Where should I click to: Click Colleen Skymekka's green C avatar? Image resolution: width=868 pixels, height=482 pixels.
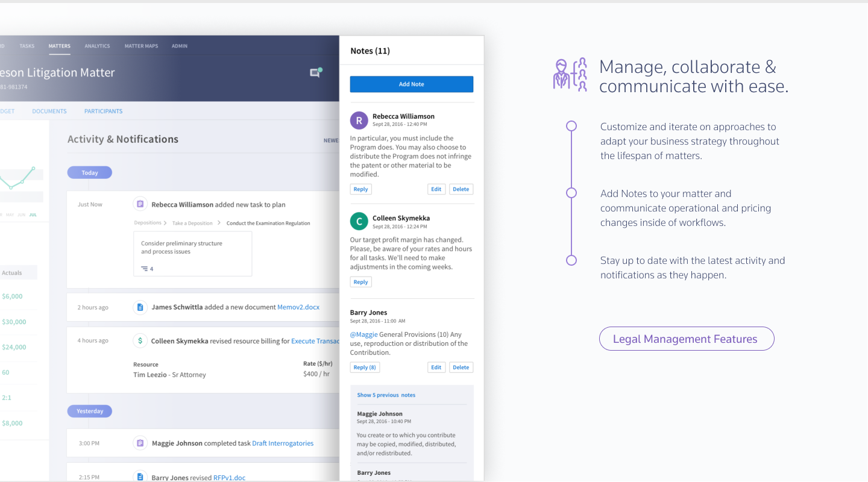click(359, 222)
